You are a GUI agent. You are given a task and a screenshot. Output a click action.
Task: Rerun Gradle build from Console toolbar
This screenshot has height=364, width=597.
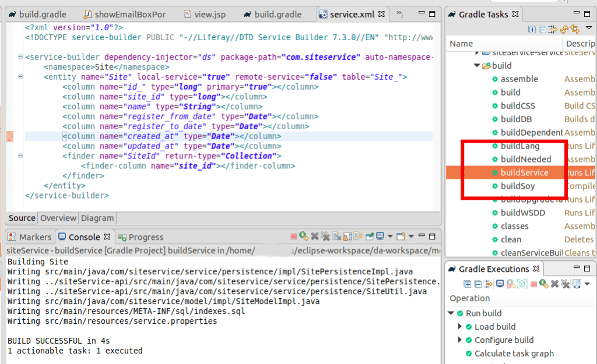point(304,236)
